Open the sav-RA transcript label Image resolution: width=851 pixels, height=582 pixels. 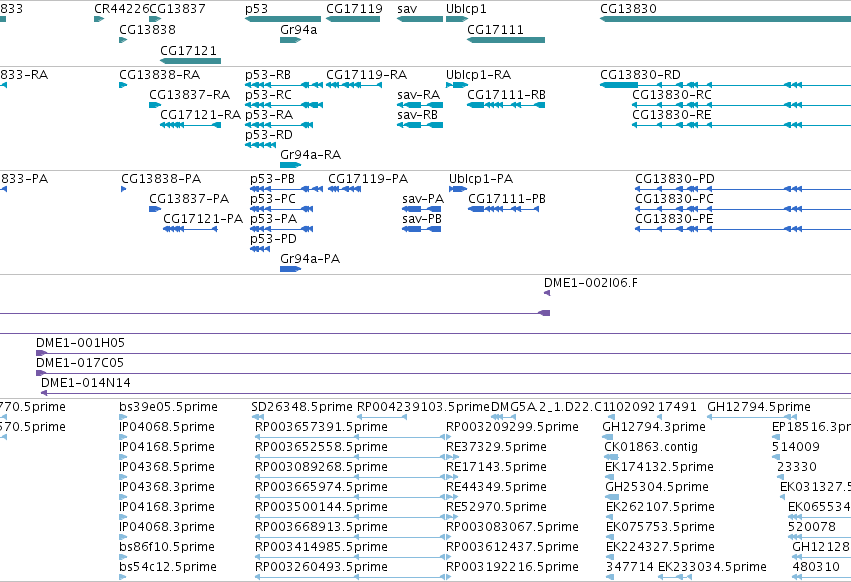(x=418, y=95)
